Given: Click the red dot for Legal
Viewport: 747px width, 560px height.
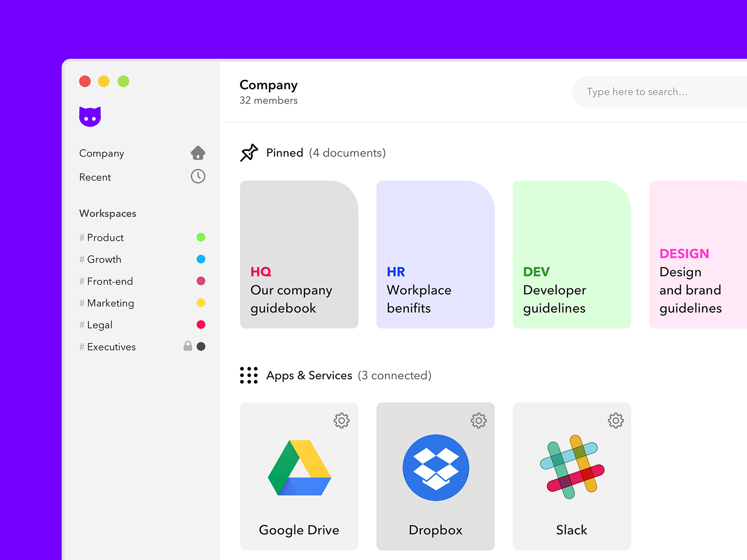Looking at the screenshot, I should click(201, 324).
